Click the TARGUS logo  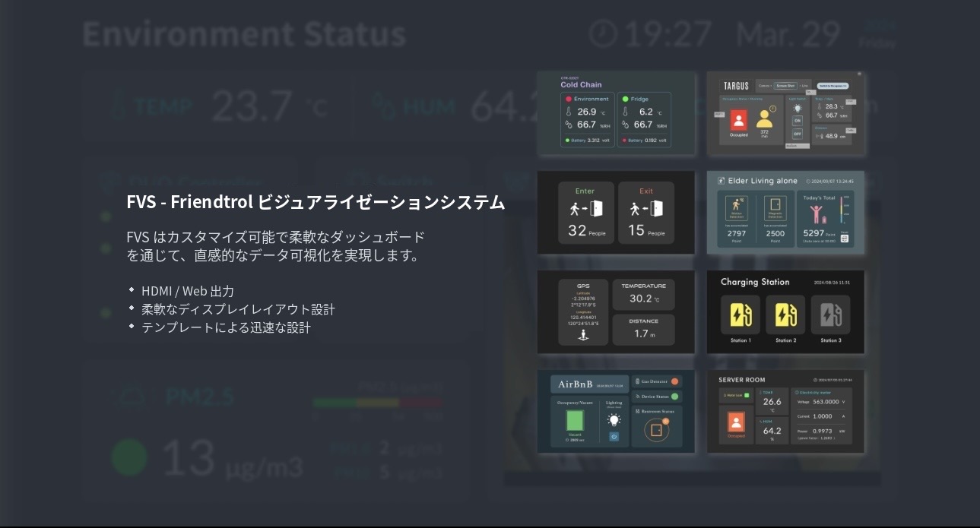point(736,86)
